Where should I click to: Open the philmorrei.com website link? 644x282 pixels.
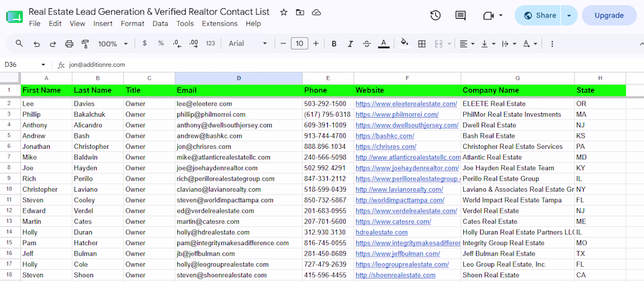397,114
